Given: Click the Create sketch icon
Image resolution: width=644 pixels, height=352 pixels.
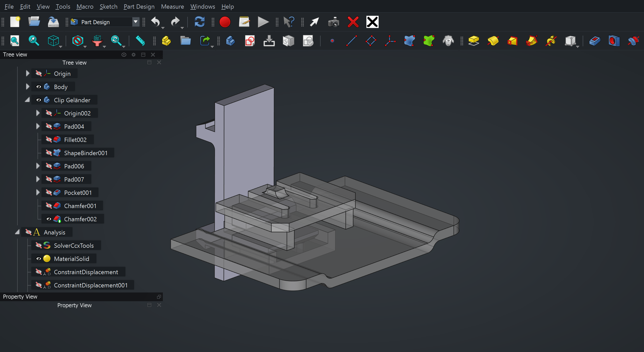Looking at the screenshot, I should 250,41.
